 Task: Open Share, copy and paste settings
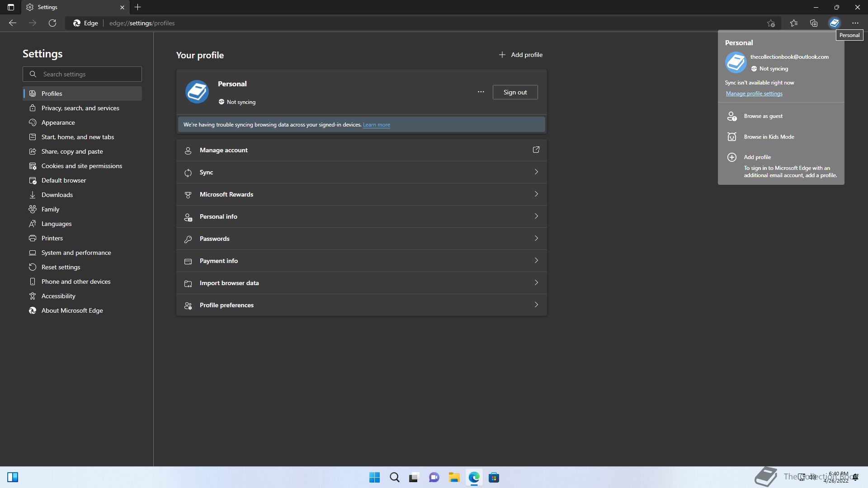[82, 151]
